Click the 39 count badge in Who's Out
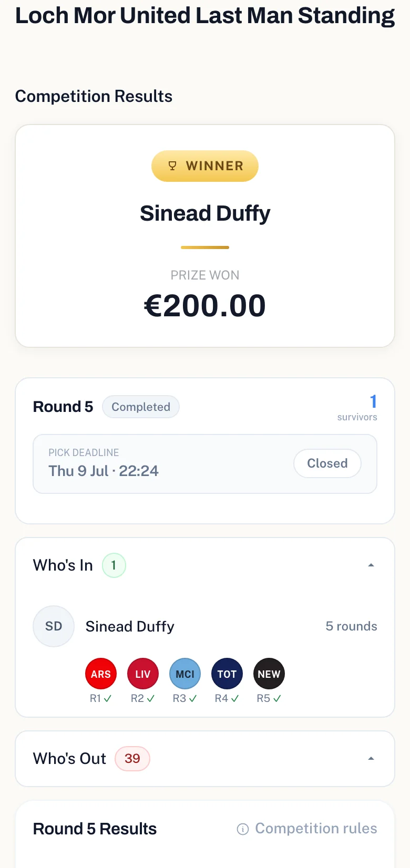Image resolution: width=410 pixels, height=868 pixels. point(132,759)
